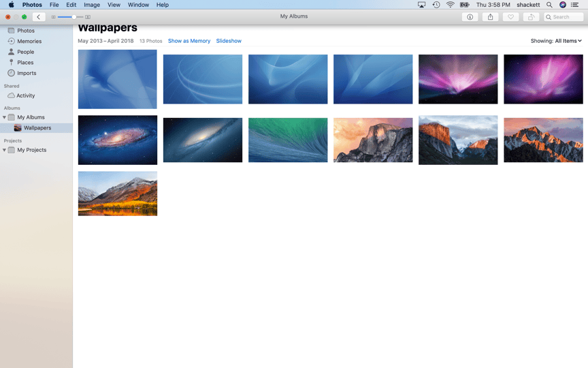The height and width of the screenshot is (368, 588).
Task: Click the Favorite heart button
Action: tap(510, 17)
